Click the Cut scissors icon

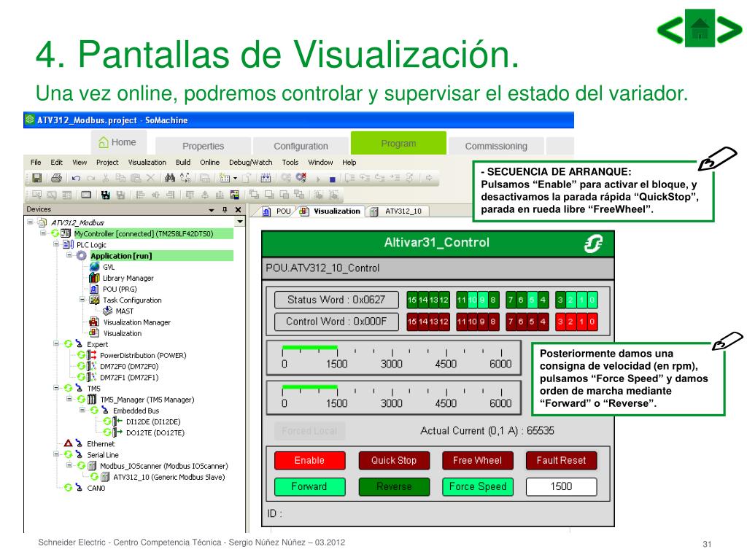click(106, 178)
